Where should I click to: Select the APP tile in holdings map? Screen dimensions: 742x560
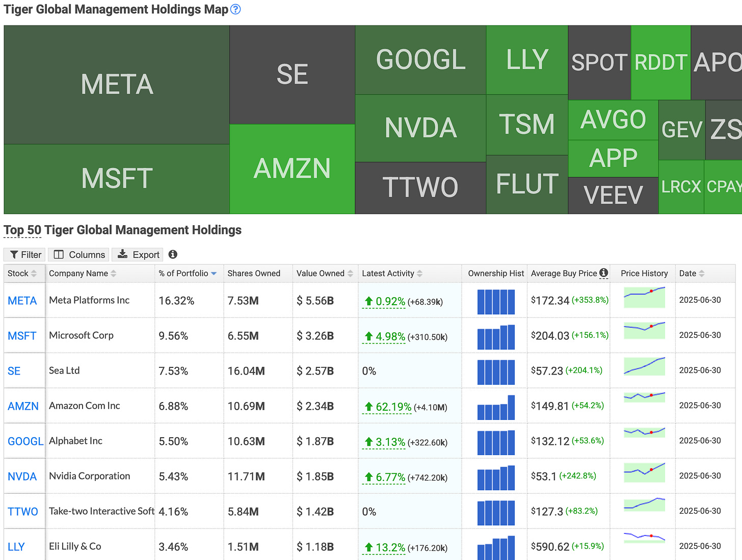pyautogui.click(x=613, y=158)
